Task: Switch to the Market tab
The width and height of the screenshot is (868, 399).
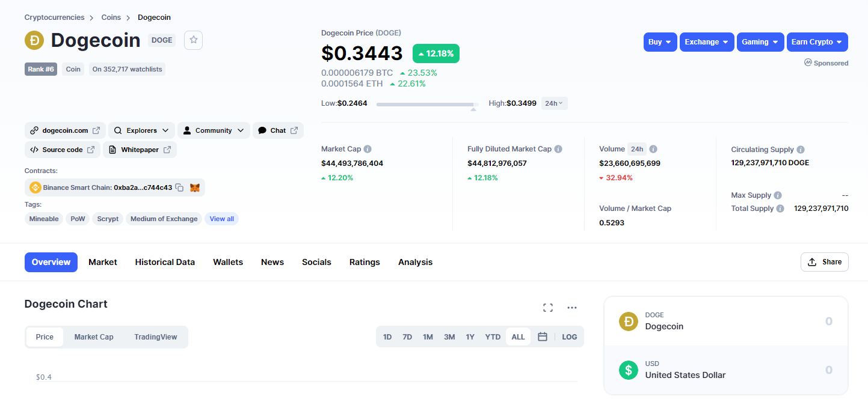Action: (103, 262)
